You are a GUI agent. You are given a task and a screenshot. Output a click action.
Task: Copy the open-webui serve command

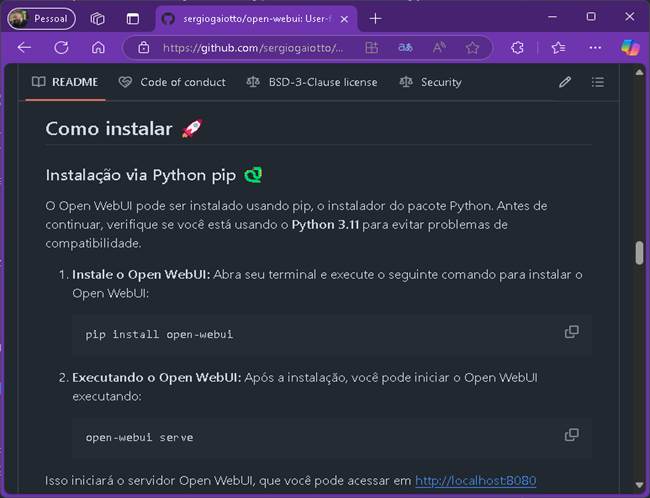[572, 435]
